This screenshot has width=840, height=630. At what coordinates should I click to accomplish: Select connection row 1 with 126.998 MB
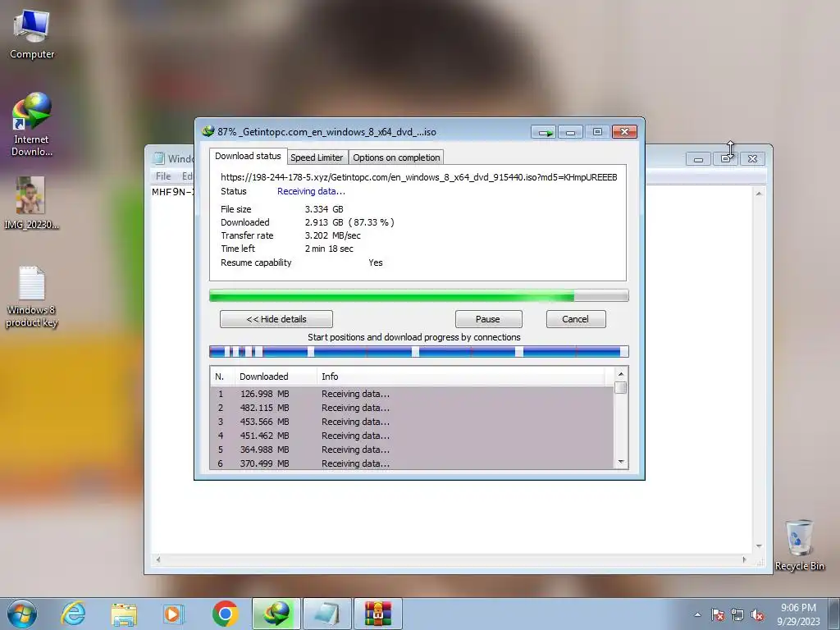pos(412,394)
